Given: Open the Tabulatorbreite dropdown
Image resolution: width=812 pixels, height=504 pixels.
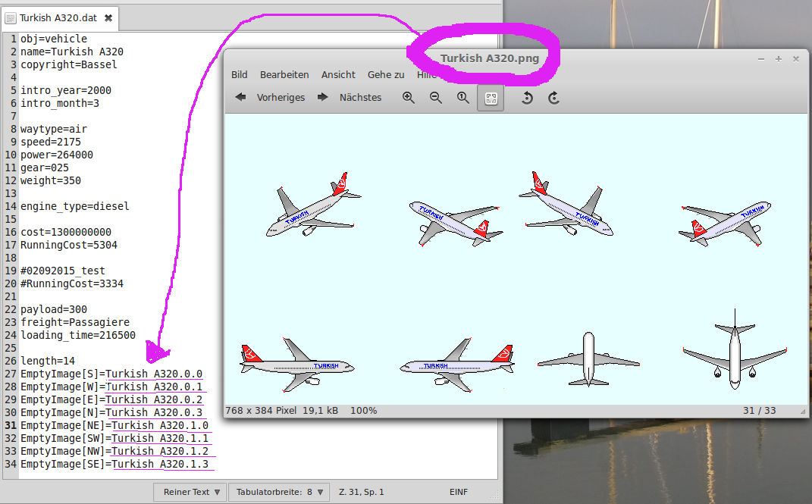Looking at the screenshot, I should pyautogui.click(x=278, y=492).
